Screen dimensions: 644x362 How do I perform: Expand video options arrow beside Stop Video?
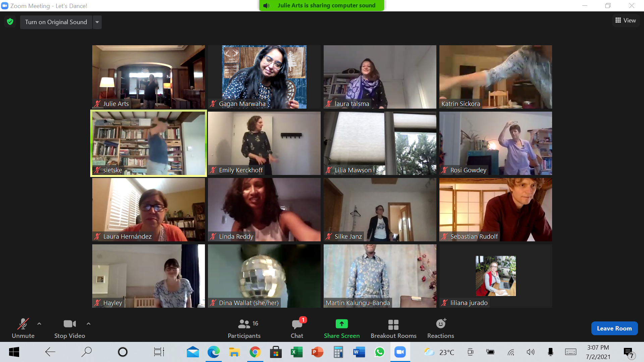(x=89, y=324)
